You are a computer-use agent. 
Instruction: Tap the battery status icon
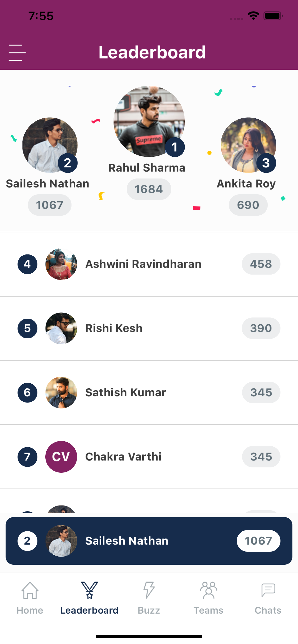(273, 16)
